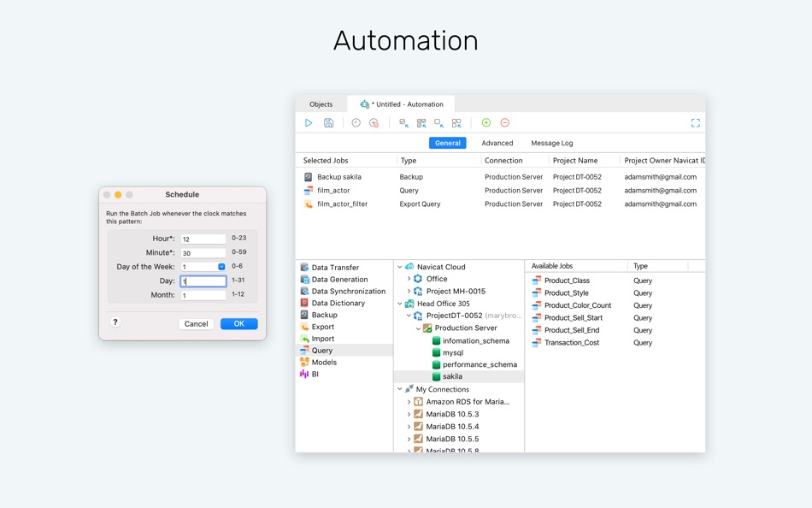Expand the MariaDB 10.5.3 connection
812x508 pixels.
(x=409, y=414)
